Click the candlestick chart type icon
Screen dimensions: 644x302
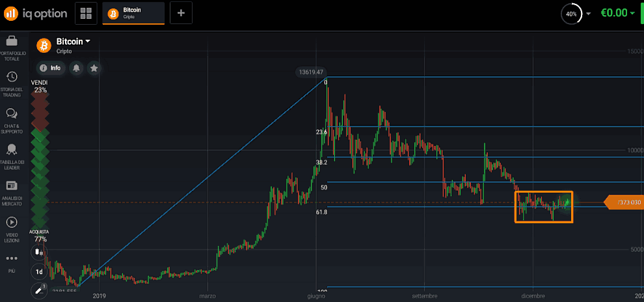pos(38,252)
